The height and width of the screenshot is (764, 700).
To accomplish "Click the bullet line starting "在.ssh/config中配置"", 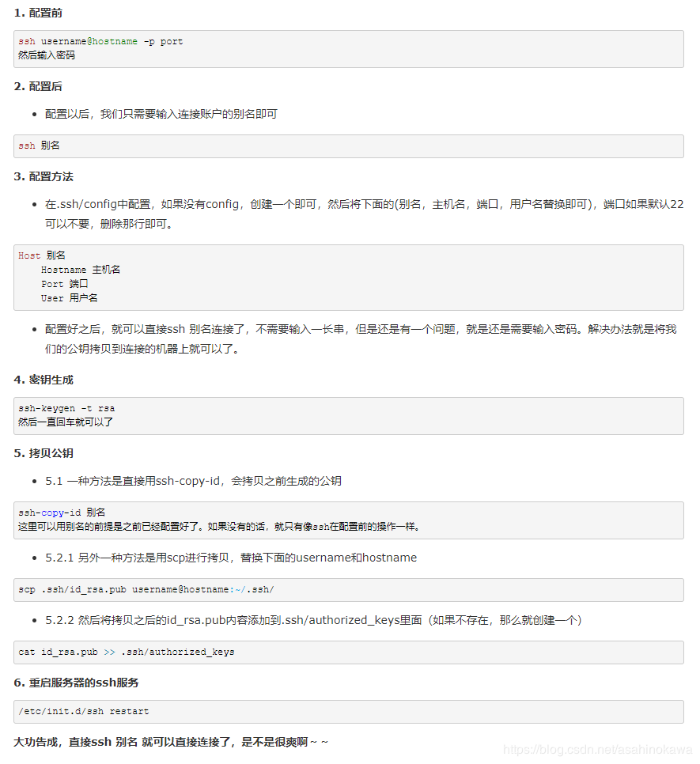I will (x=365, y=204).
